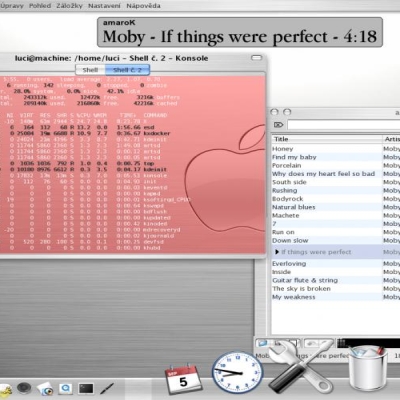This screenshot has width=400, height=400.
Task: Click the first round amaroK window button
Action: 274,112
